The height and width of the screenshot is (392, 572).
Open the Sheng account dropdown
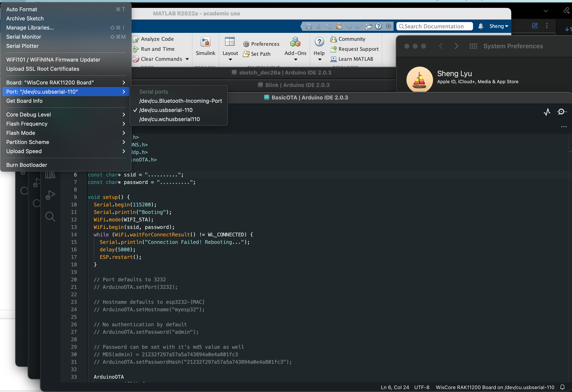(499, 26)
